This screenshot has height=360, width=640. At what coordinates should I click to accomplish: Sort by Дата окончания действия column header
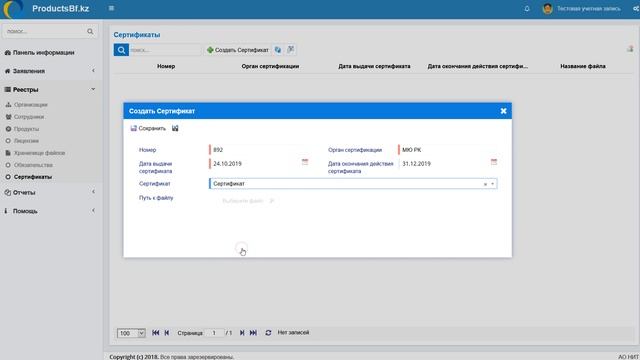pyautogui.click(x=478, y=66)
